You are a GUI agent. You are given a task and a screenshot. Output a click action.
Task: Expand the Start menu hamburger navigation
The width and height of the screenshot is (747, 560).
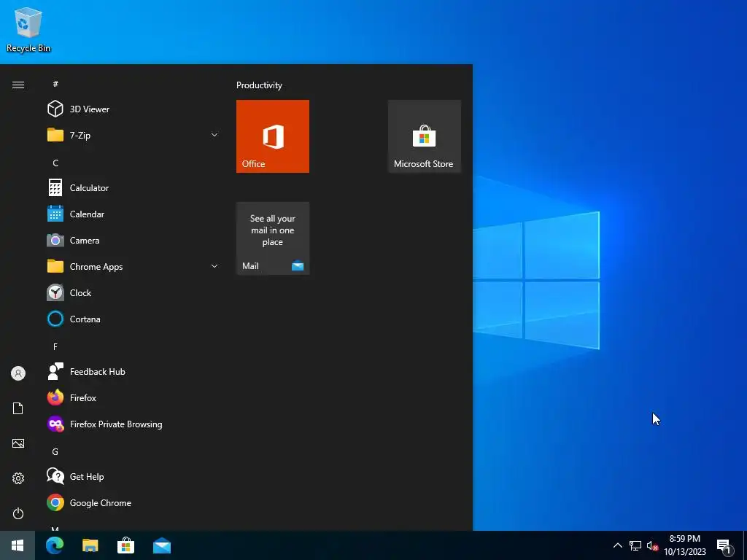coord(18,85)
